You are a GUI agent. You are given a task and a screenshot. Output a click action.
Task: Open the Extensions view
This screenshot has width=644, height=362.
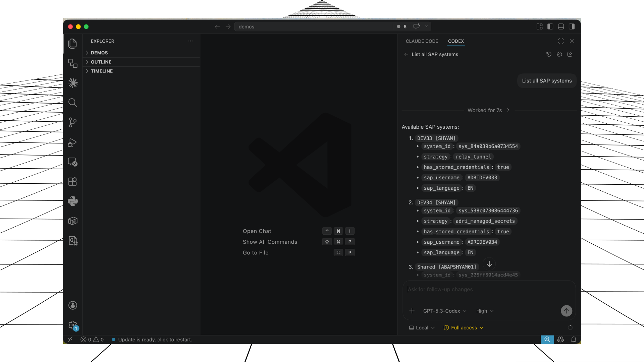click(72, 181)
